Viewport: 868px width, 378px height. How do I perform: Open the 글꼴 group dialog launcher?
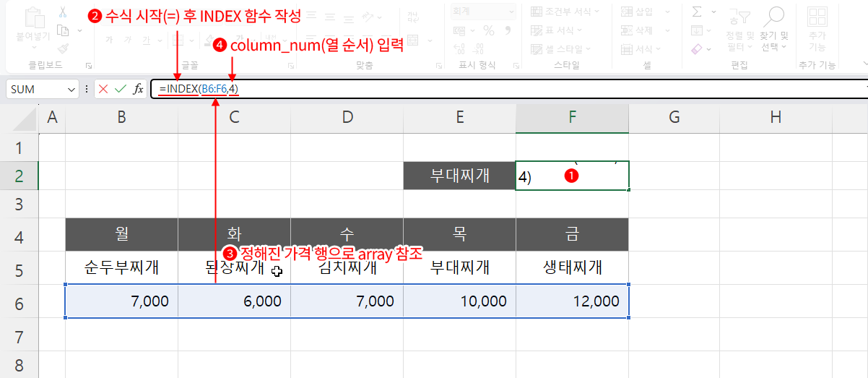coord(291,65)
